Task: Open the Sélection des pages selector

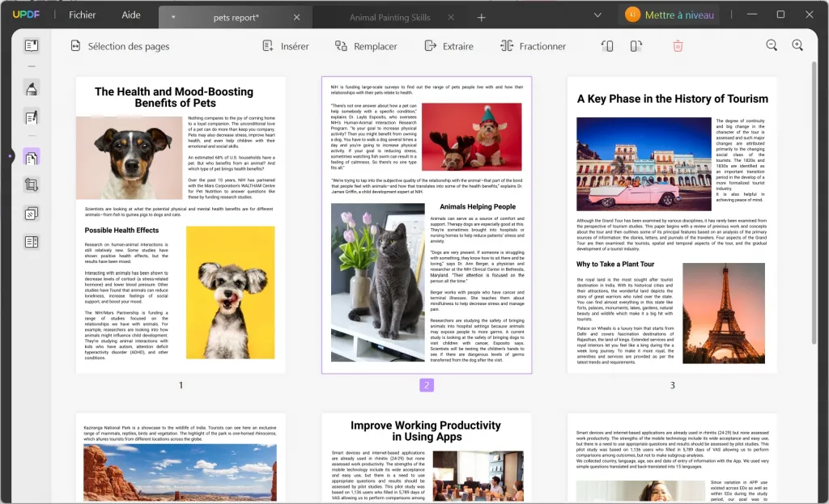Action: click(x=120, y=46)
